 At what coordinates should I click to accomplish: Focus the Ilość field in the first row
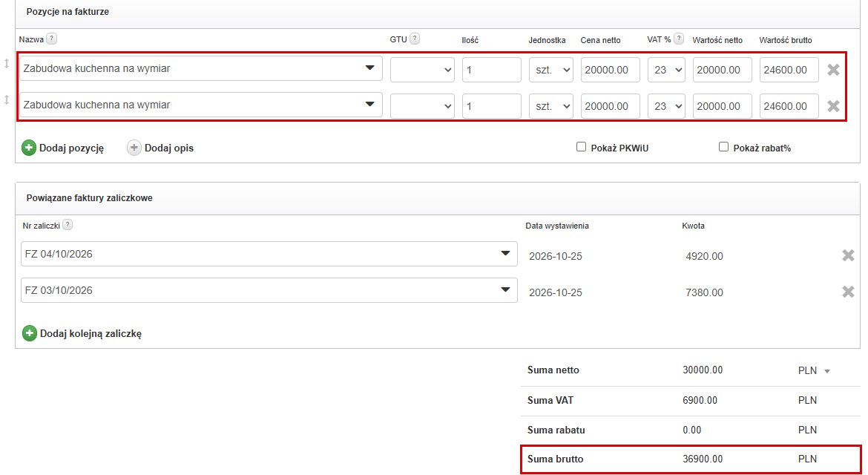(492, 70)
